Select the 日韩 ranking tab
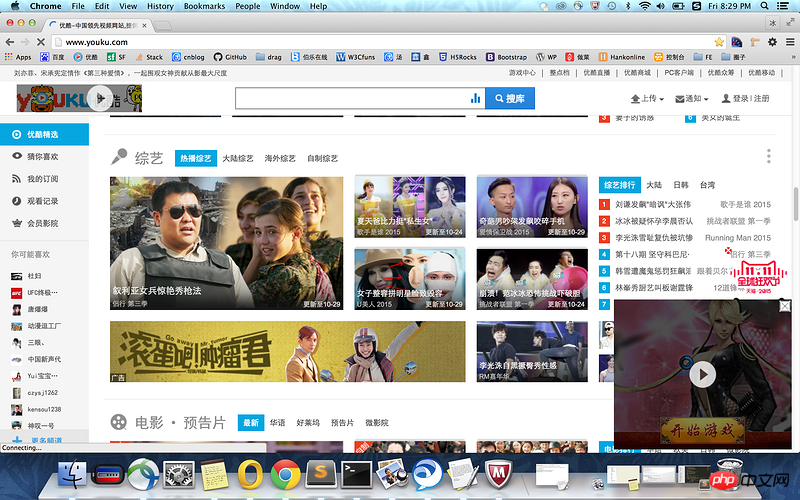 pos(681,185)
